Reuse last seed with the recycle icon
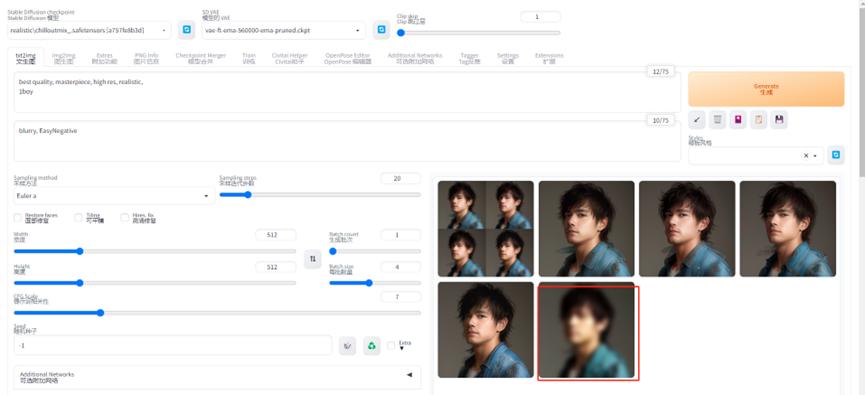 click(372, 346)
